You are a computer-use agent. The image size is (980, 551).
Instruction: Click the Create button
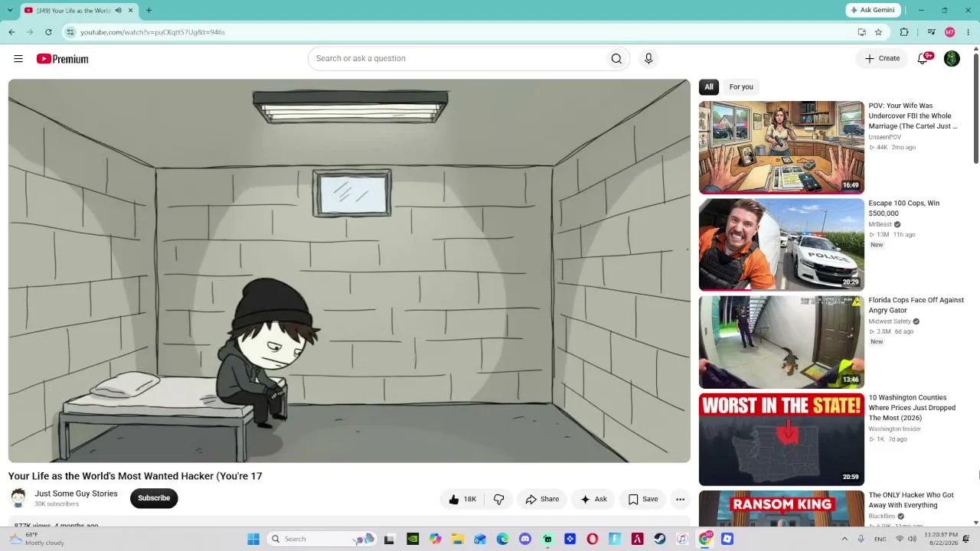tap(882, 59)
